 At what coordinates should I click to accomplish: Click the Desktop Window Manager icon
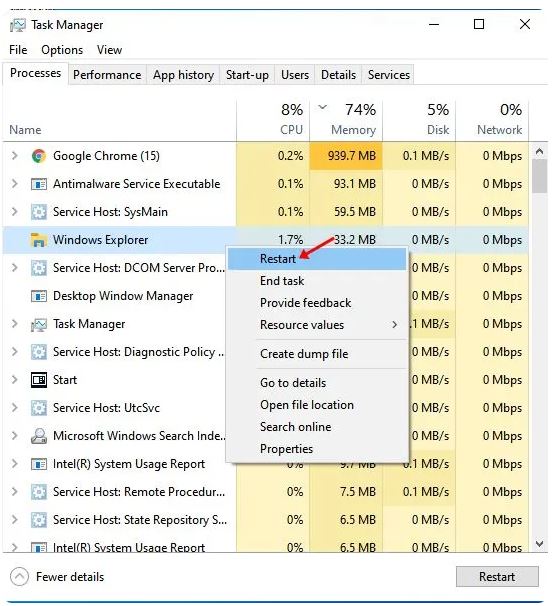(x=39, y=296)
